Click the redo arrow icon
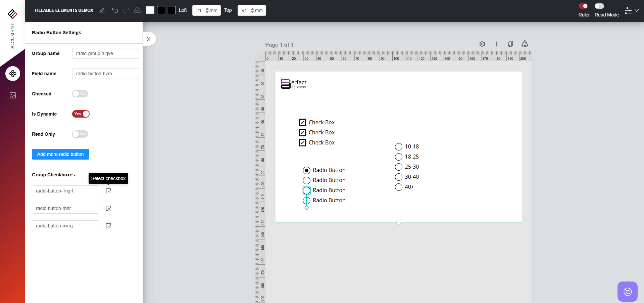 click(x=126, y=10)
